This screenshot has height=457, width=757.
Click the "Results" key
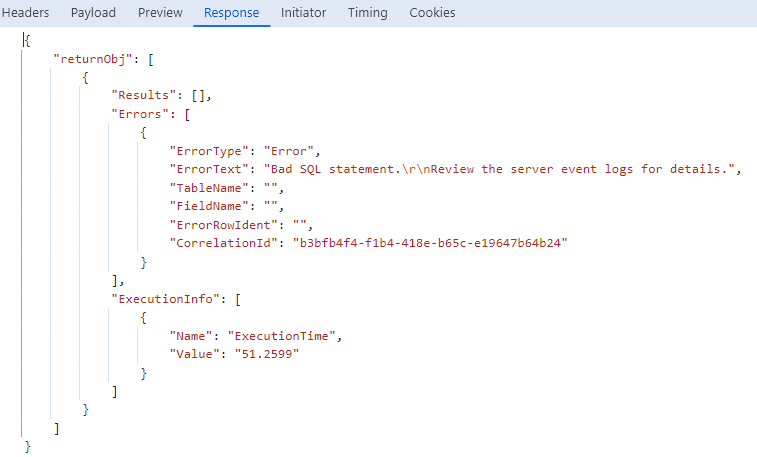143,95
